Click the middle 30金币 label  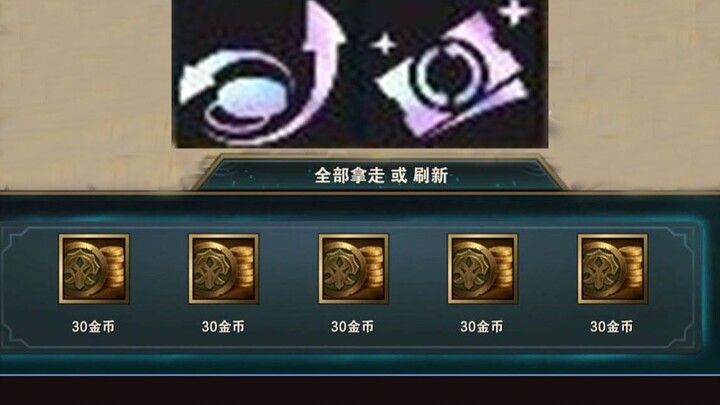(353, 326)
